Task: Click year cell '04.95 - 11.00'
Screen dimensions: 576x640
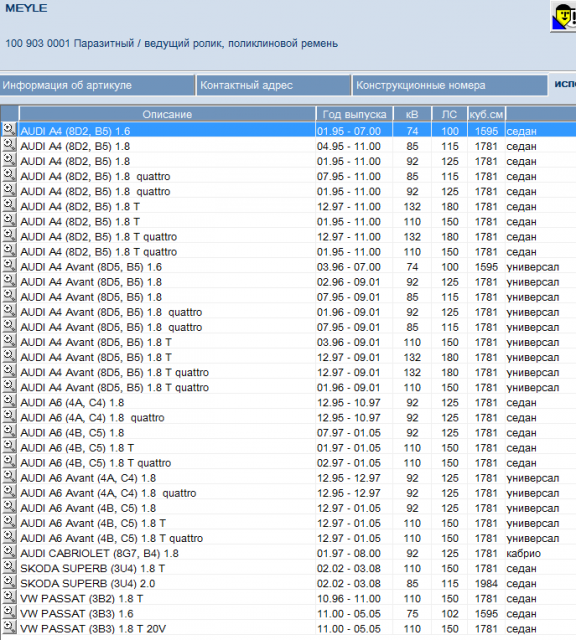Action: [x=349, y=146]
